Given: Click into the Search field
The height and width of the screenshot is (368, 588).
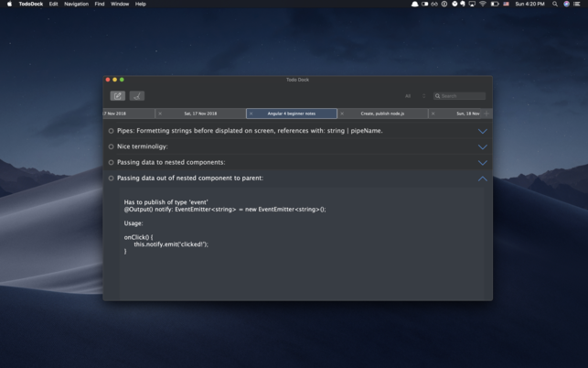Looking at the screenshot, I should coord(459,96).
